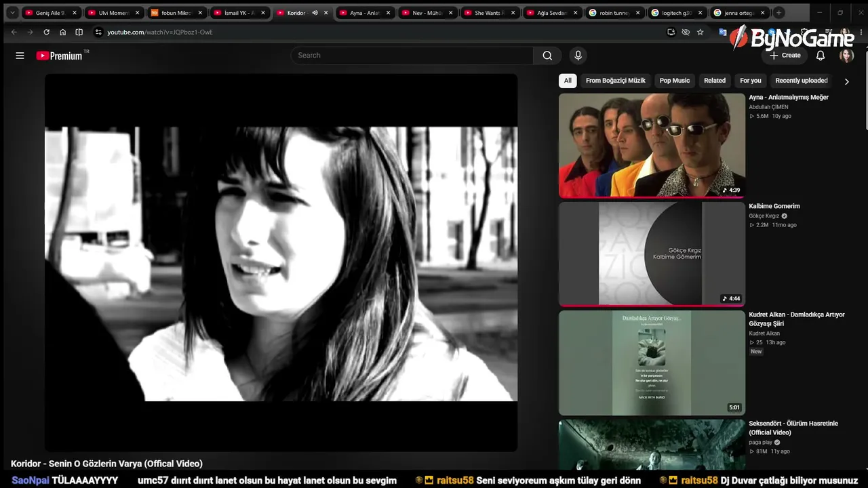Click the search magnifier button

[x=547, y=56]
